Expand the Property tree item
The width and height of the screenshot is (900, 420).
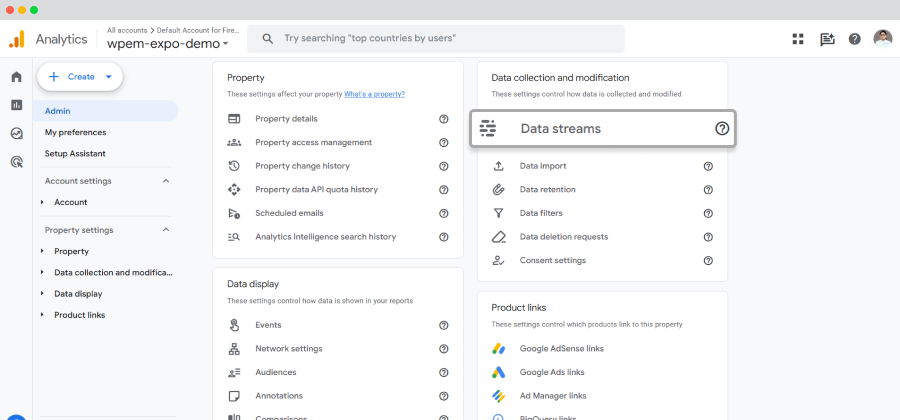coord(42,251)
